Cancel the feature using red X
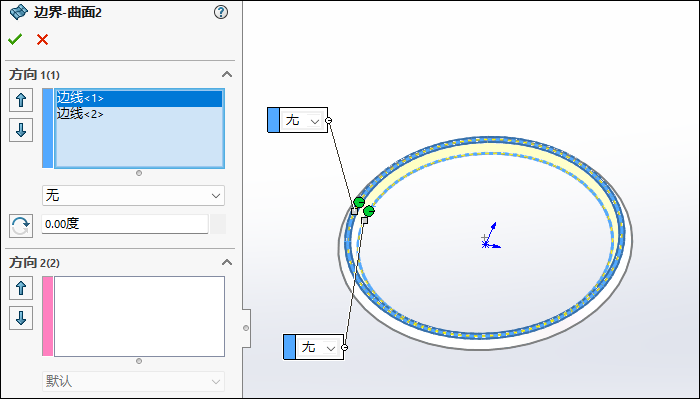Screen dimensions: 700x399 (x=42, y=40)
